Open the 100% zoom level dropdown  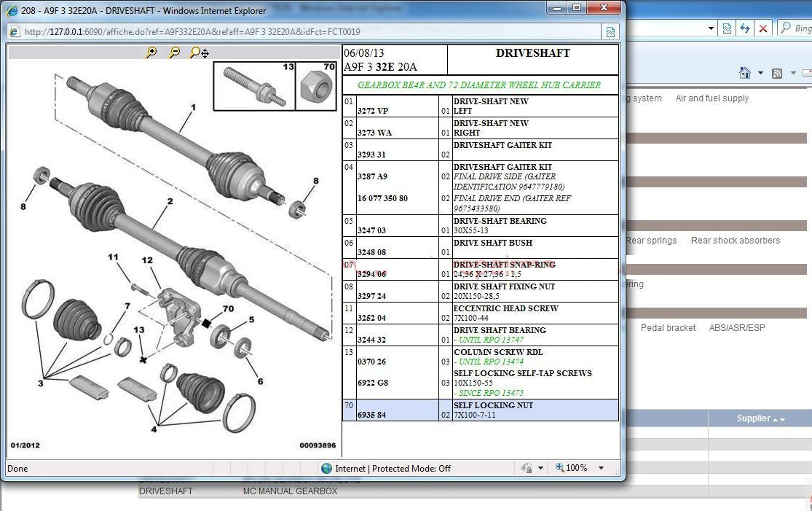pos(601,468)
